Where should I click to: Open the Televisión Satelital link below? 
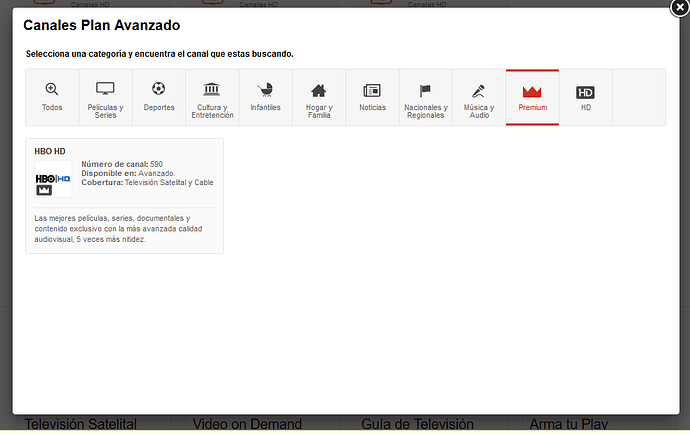point(81,424)
